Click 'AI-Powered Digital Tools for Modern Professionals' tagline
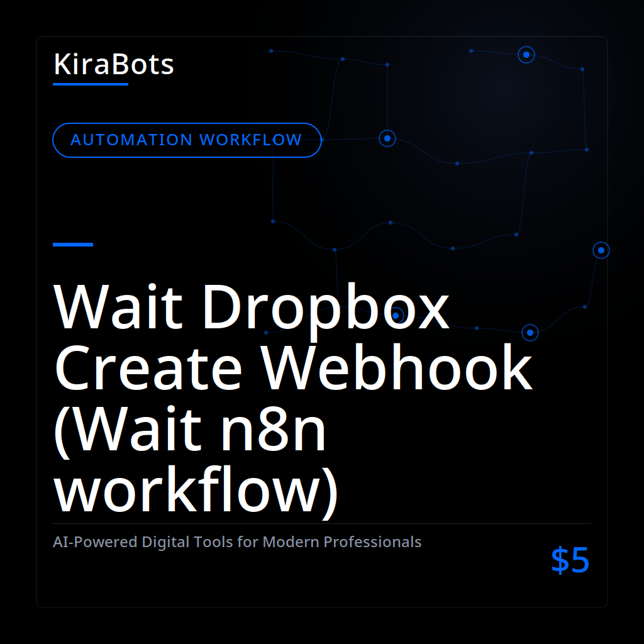Viewport: 644px width, 644px height. click(x=237, y=541)
